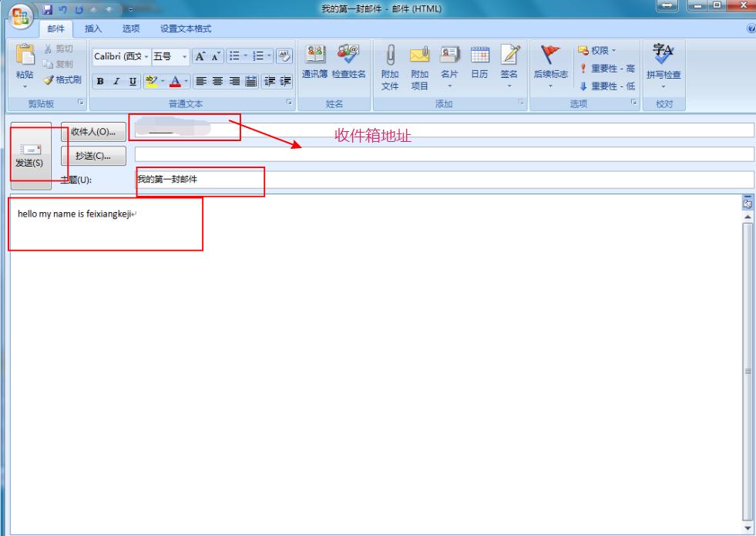Decrease paragraph indent
The image size is (756, 536).
coord(270,81)
